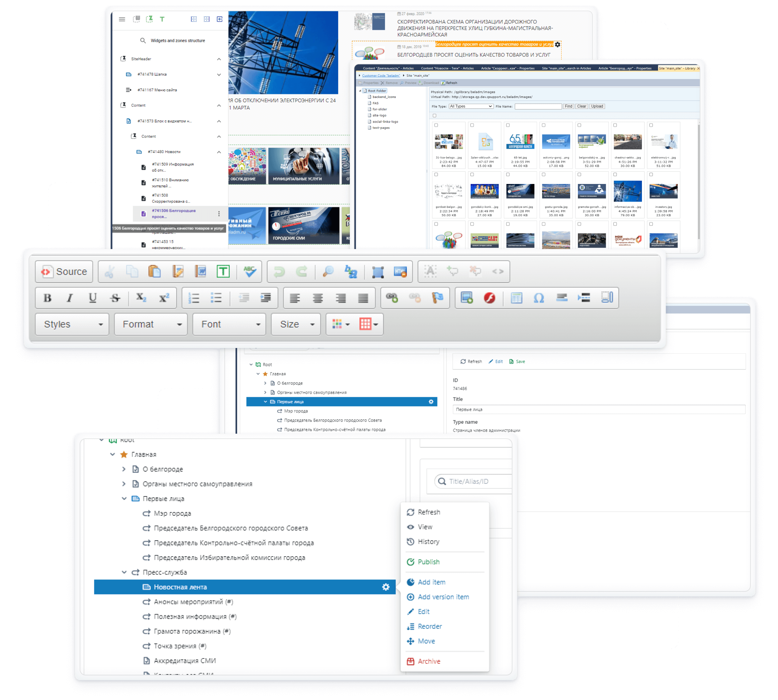Click the Source button in editor toolbar

click(64, 272)
